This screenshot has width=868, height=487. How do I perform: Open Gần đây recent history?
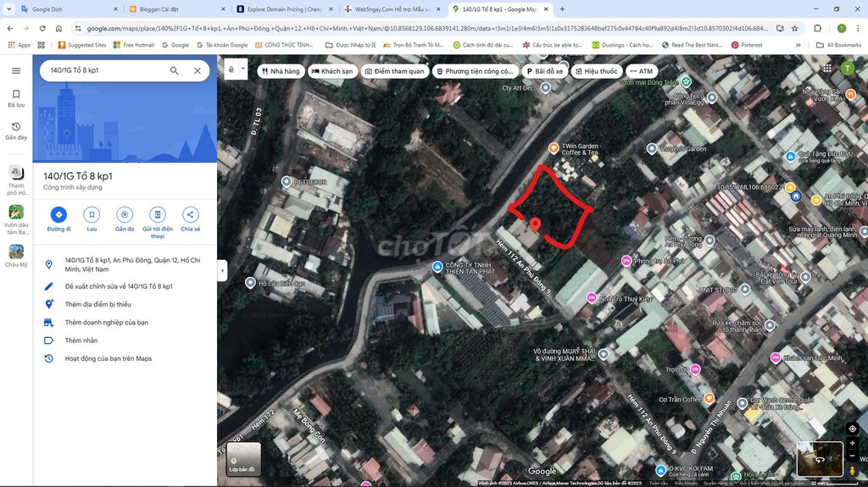(16, 130)
